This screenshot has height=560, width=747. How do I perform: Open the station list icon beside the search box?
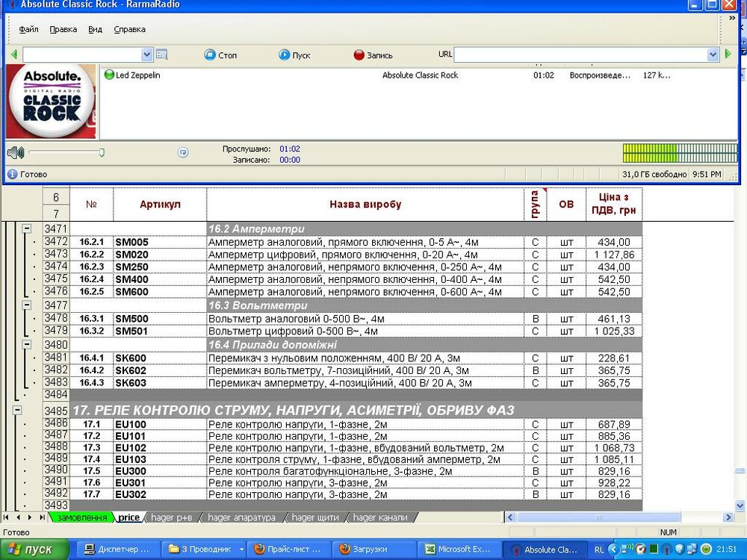pyautogui.click(x=162, y=55)
